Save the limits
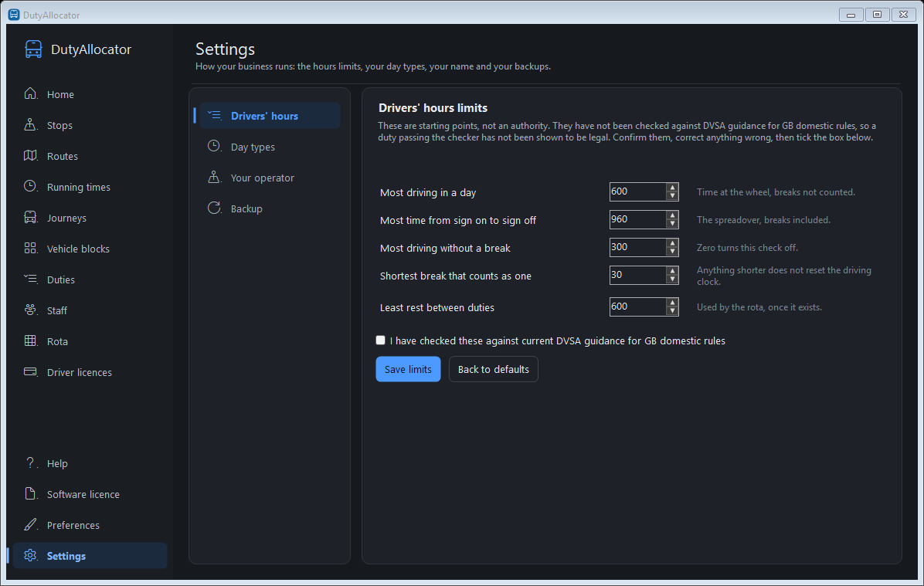This screenshot has height=586, width=924. [408, 369]
